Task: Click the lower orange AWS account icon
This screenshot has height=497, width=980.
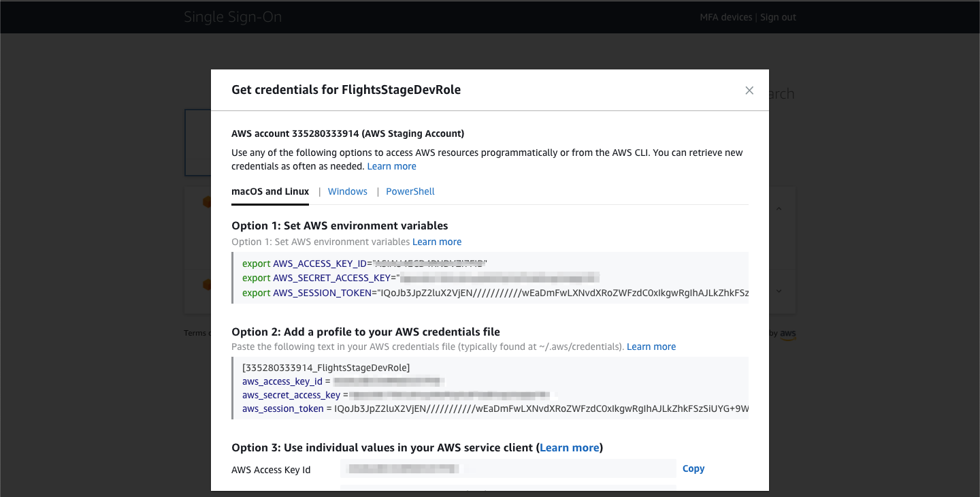Action: tap(206, 285)
